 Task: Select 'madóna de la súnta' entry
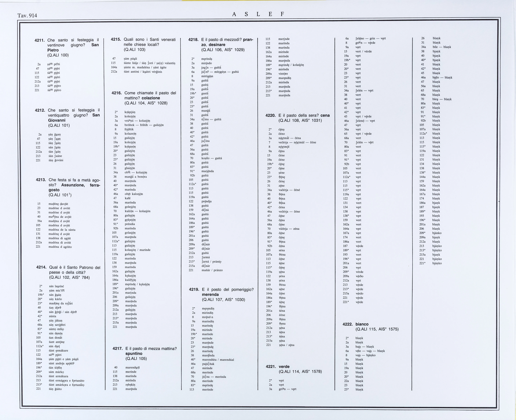(x=62, y=230)
